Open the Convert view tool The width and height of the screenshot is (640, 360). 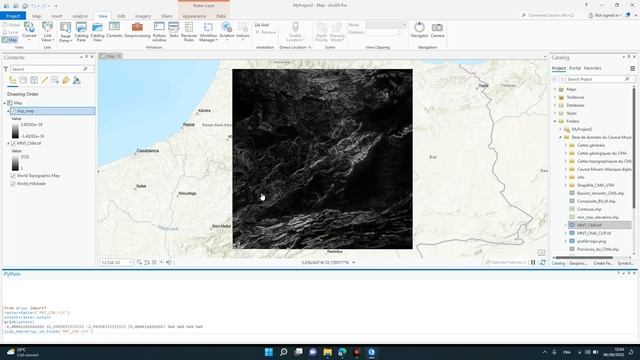29,31
